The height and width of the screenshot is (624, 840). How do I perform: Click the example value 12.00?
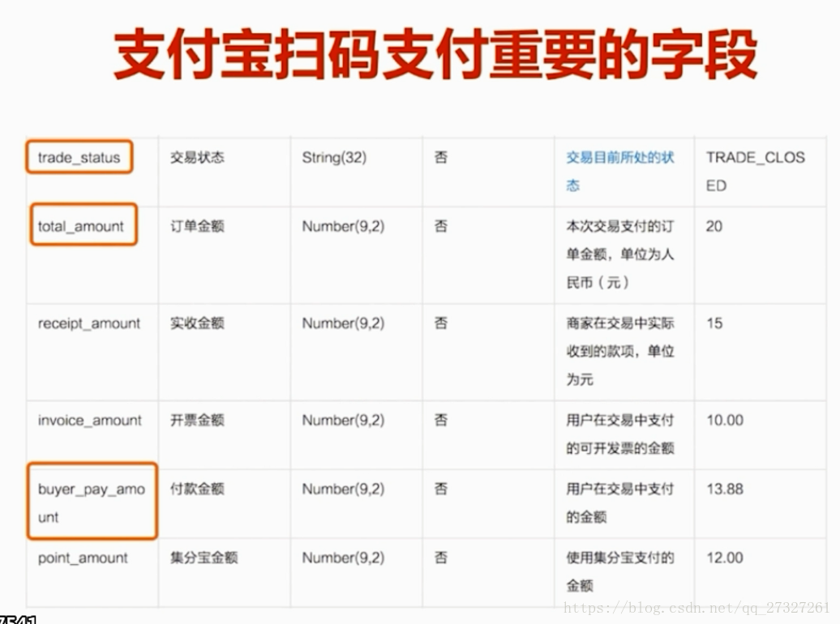point(725,558)
